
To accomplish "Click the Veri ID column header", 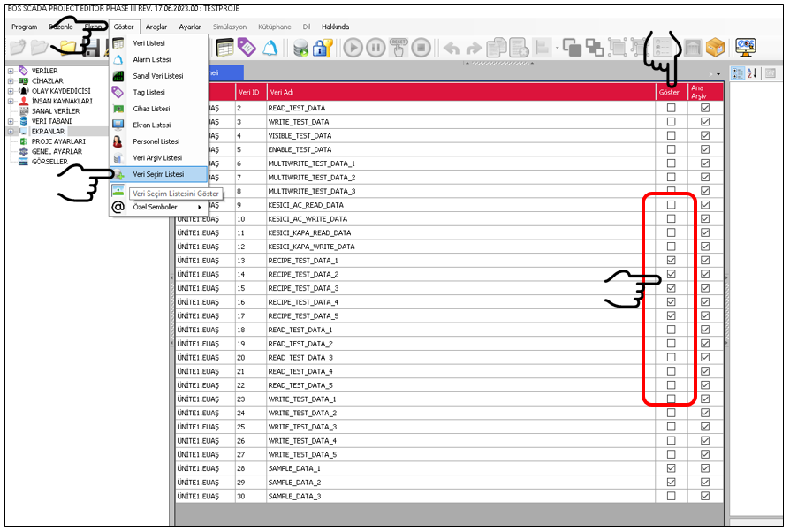I will pos(250,92).
